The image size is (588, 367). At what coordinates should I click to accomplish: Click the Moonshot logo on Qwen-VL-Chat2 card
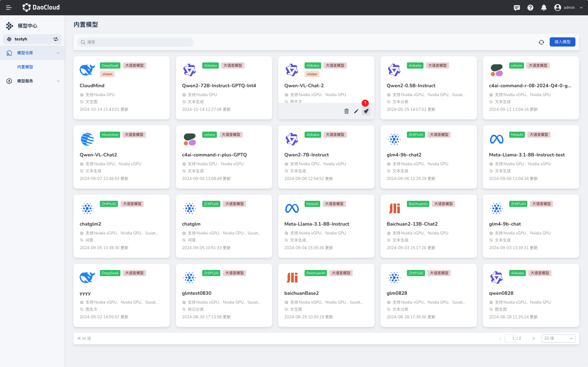tap(87, 139)
